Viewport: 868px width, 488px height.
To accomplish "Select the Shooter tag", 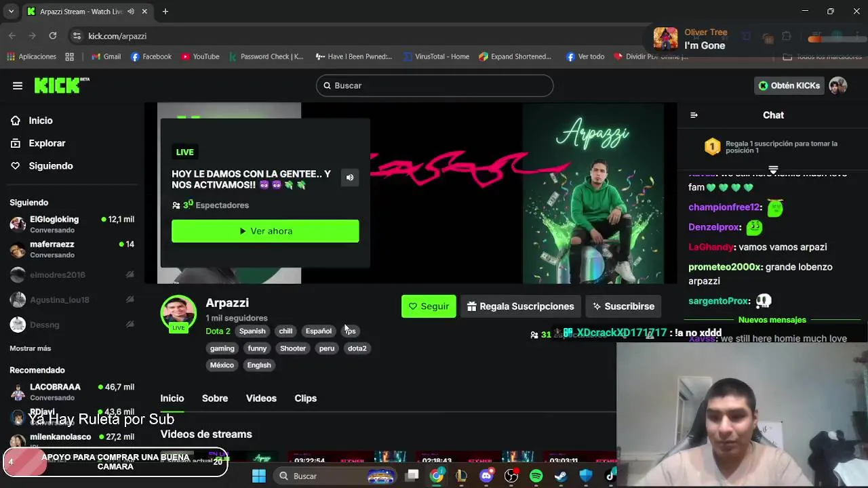I will (293, 348).
